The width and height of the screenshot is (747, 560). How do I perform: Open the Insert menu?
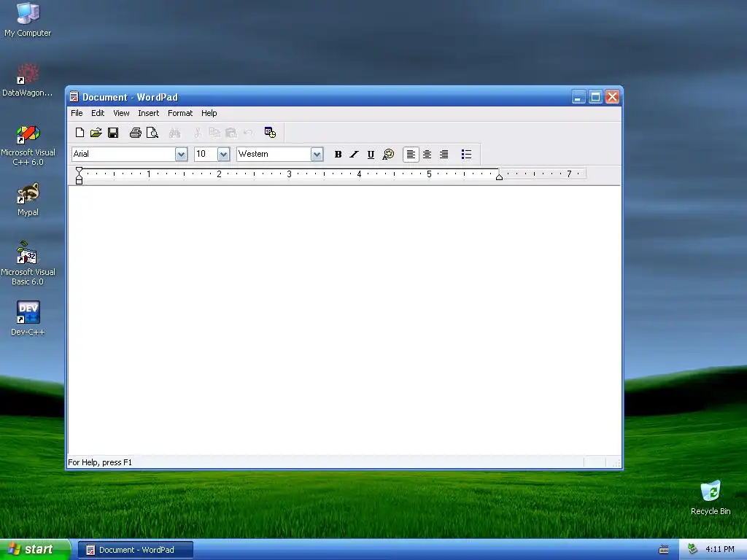149,113
